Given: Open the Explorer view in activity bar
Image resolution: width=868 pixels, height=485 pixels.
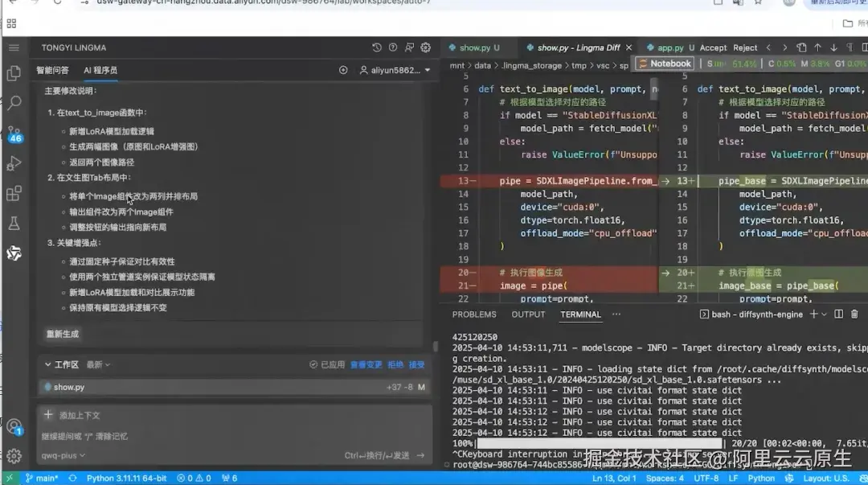Looking at the screenshot, I should tap(14, 73).
